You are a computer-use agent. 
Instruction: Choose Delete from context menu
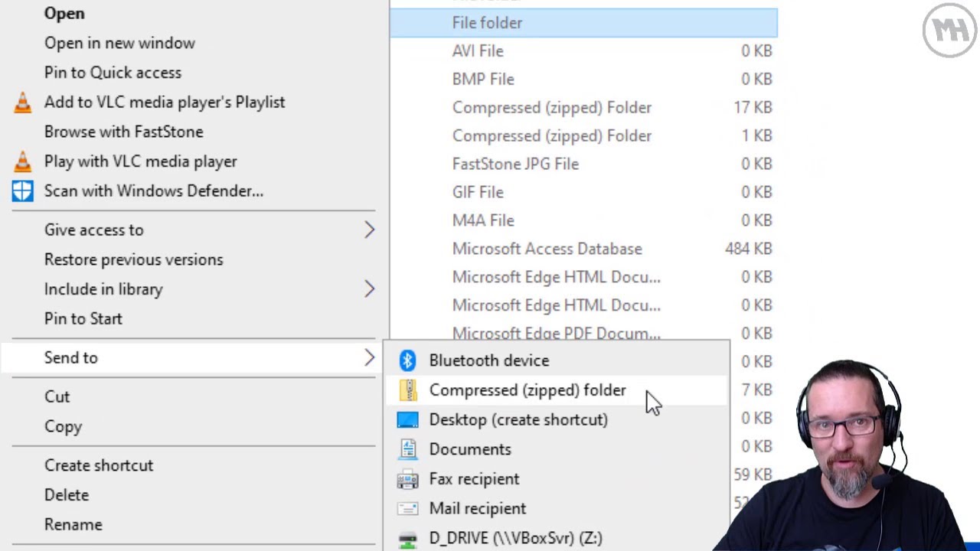[67, 495]
